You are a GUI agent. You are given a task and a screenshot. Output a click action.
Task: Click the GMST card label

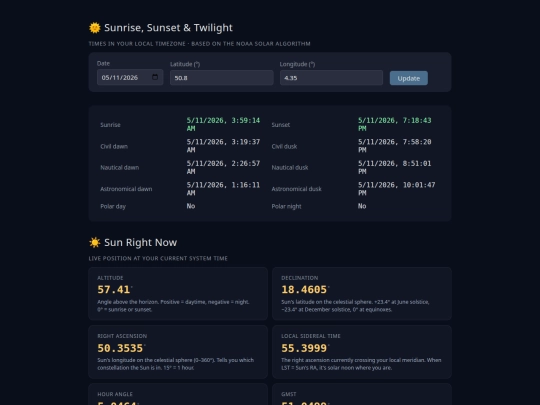coord(289,394)
